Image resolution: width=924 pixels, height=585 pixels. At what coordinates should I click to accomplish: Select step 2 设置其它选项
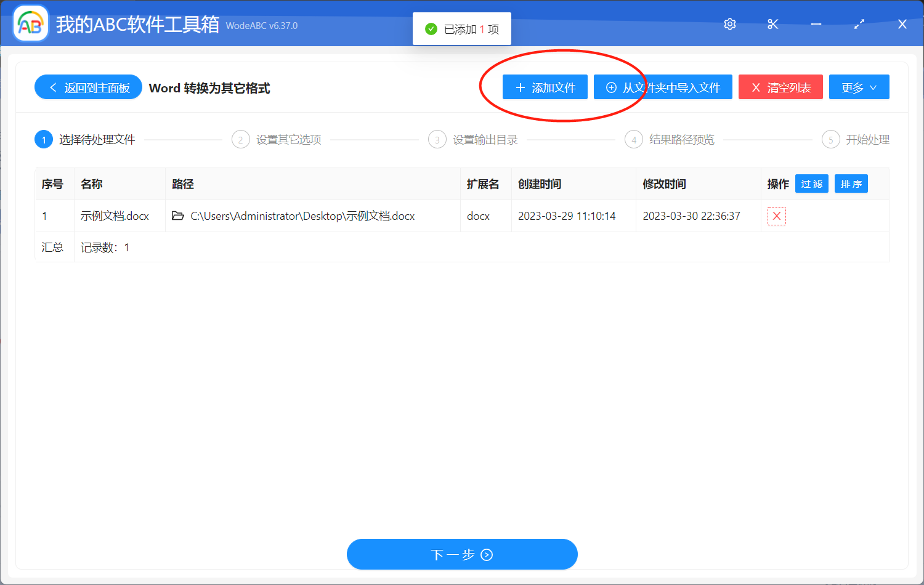coord(277,139)
